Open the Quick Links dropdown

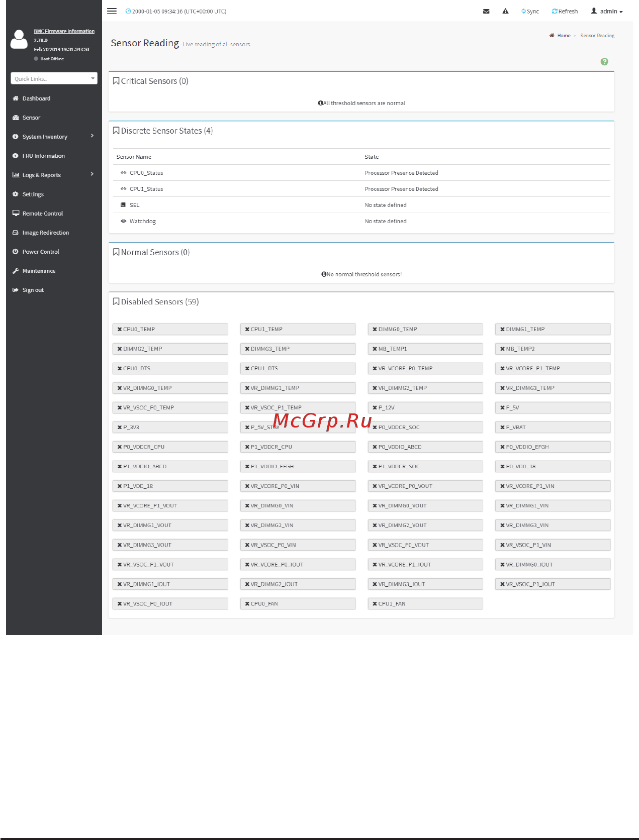(54, 78)
